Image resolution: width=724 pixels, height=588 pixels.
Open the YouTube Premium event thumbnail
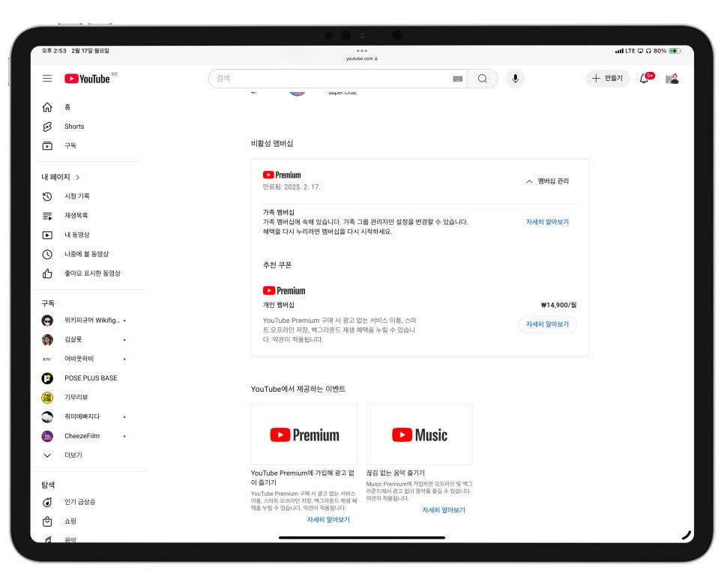(x=304, y=434)
